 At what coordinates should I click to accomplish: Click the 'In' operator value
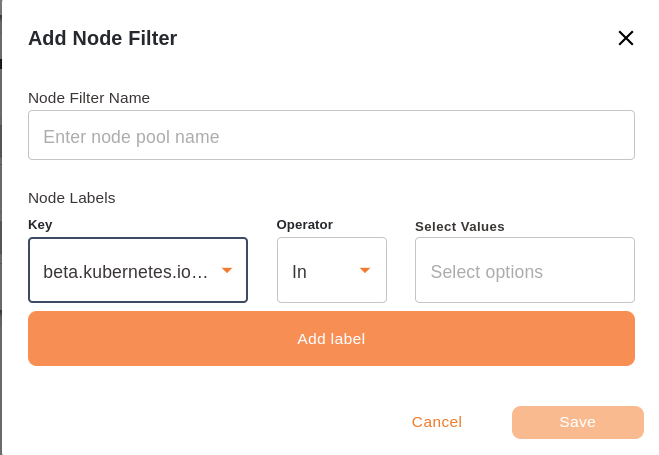tap(300, 272)
